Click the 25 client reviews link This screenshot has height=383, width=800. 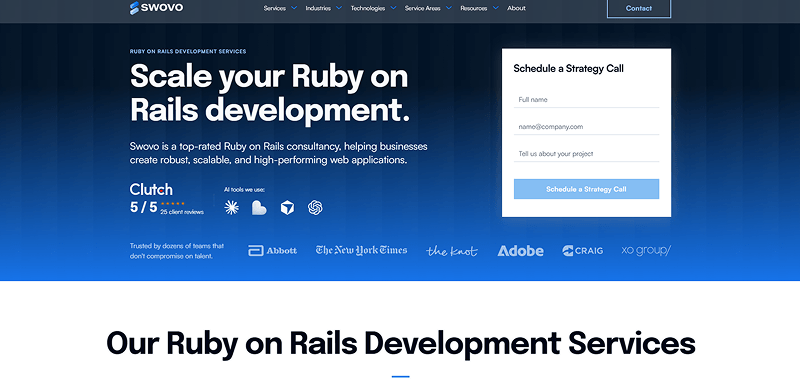[x=182, y=212]
